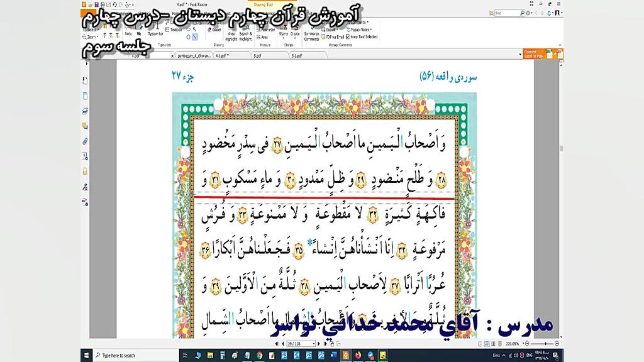
Task: Open the Popup Notes dropdown
Action: click(x=360, y=28)
